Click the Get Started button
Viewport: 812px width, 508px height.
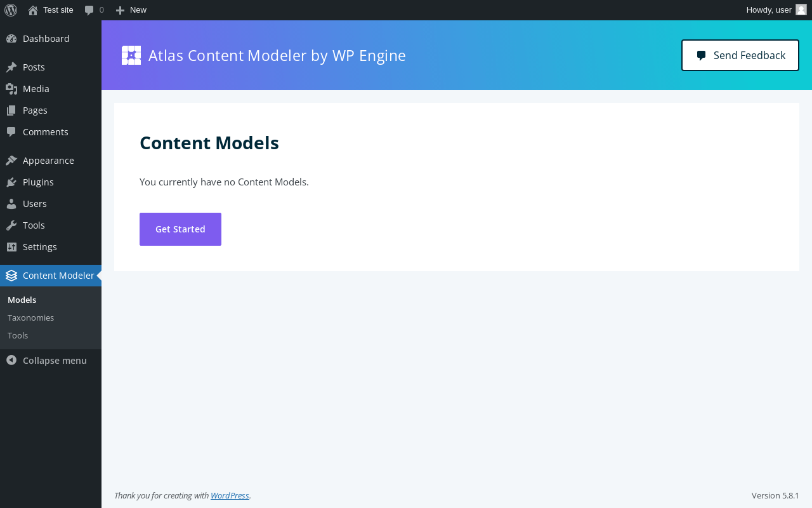[180, 229]
